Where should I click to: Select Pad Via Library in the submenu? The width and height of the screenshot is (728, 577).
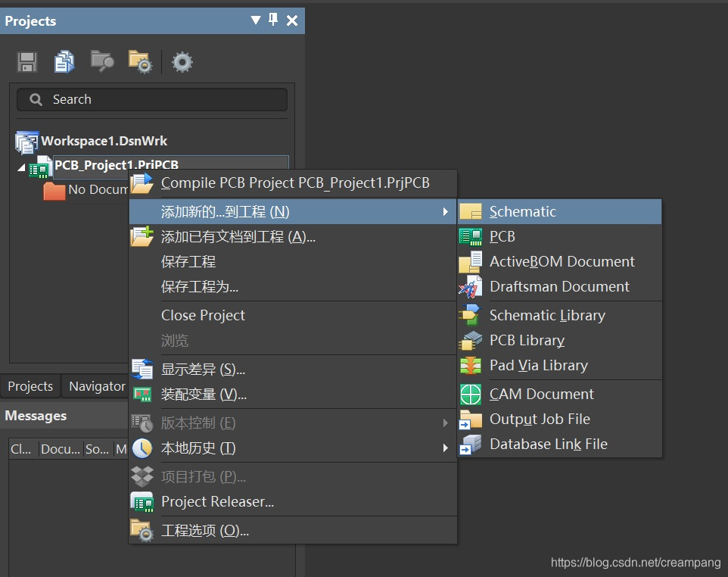(559, 366)
